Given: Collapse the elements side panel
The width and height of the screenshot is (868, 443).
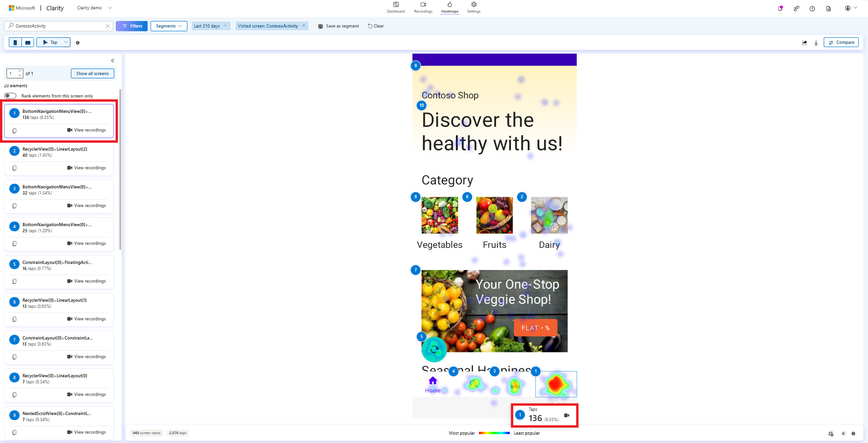Looking at the screenshot, I should [112, 61].
